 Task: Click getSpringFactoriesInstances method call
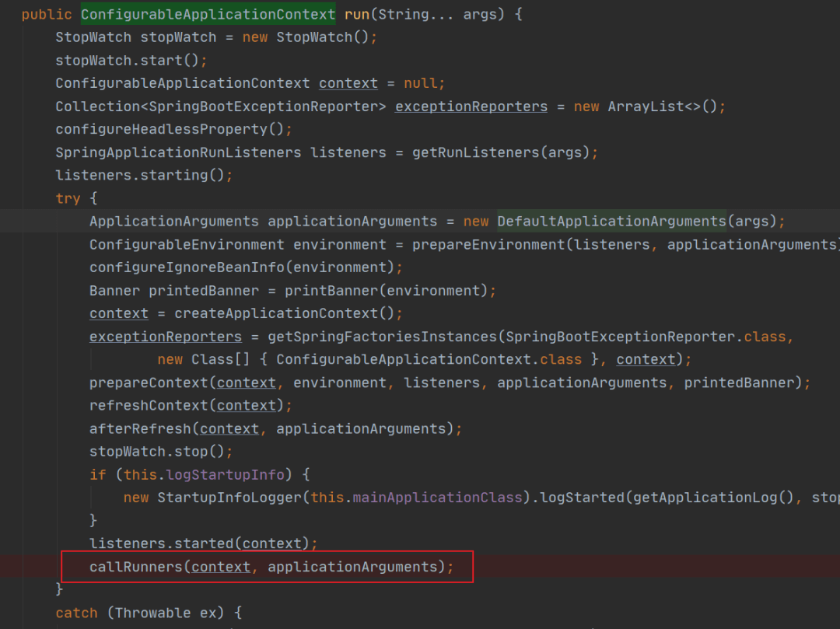383,337
